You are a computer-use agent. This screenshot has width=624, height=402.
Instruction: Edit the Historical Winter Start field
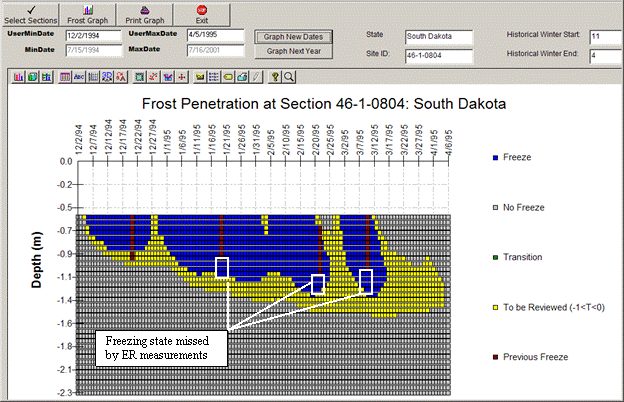coord(605,36)
